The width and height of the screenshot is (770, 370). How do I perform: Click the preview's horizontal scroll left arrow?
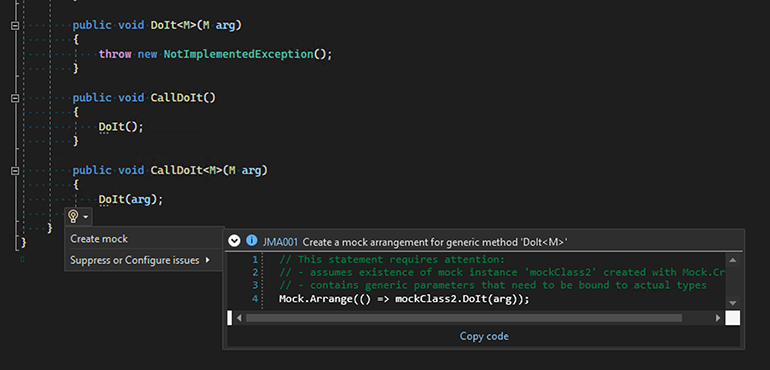coord(239,318)
